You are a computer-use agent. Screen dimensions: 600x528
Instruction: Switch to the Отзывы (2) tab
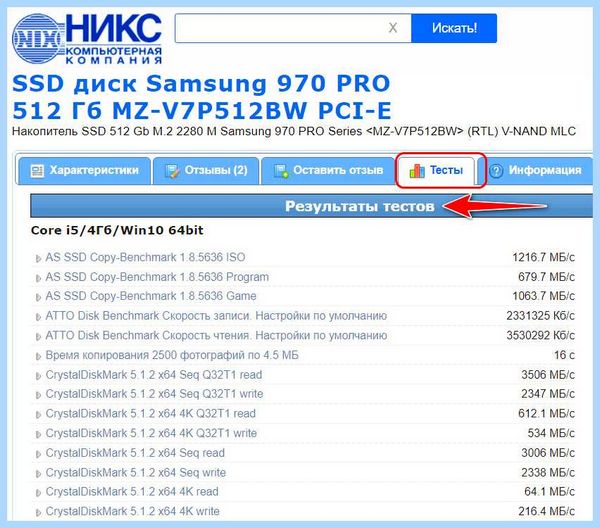[x=206, y=171]
